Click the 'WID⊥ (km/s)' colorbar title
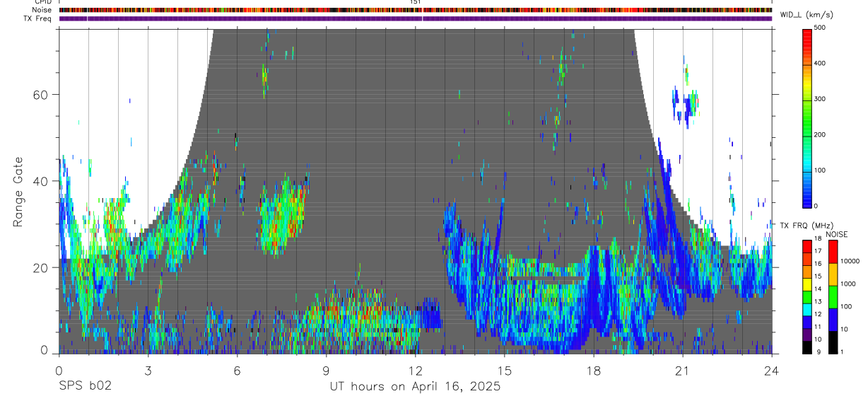The width and height of the screenshot is (868, 401). click(806, 14)
